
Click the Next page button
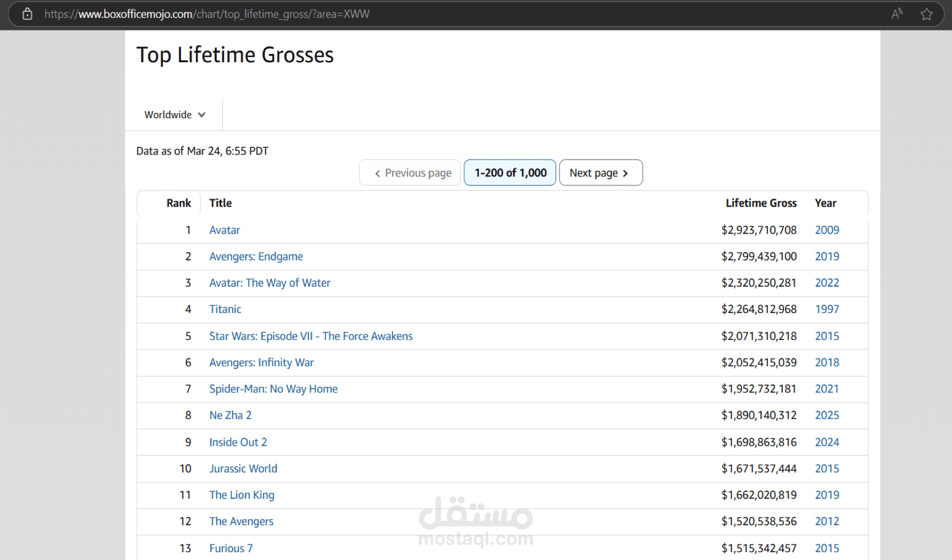[x=600, y=172]
